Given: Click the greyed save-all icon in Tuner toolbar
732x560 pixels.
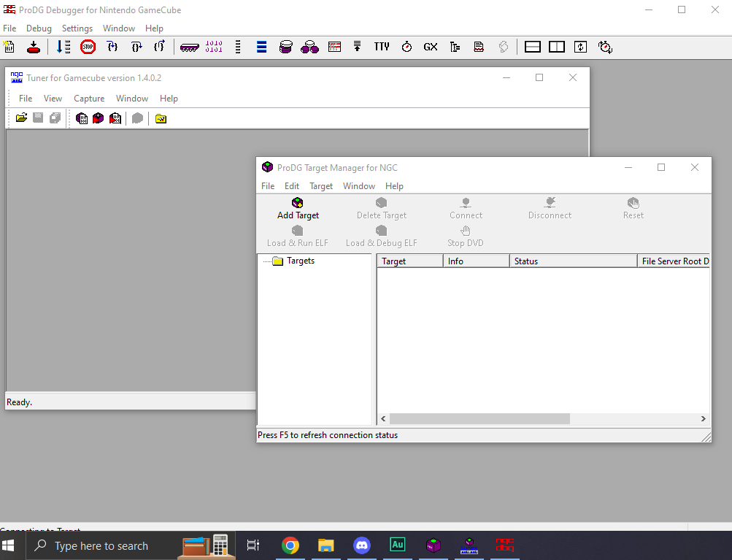Looking at the screenshot, I should 55,118.
